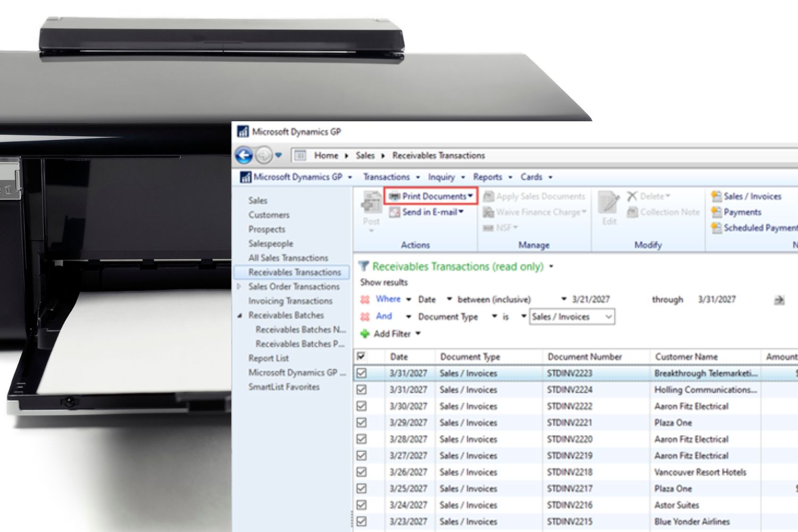Open the Sales / Invoices document type dropdown
The image size is (798, 532).
(x=609, y=317)
